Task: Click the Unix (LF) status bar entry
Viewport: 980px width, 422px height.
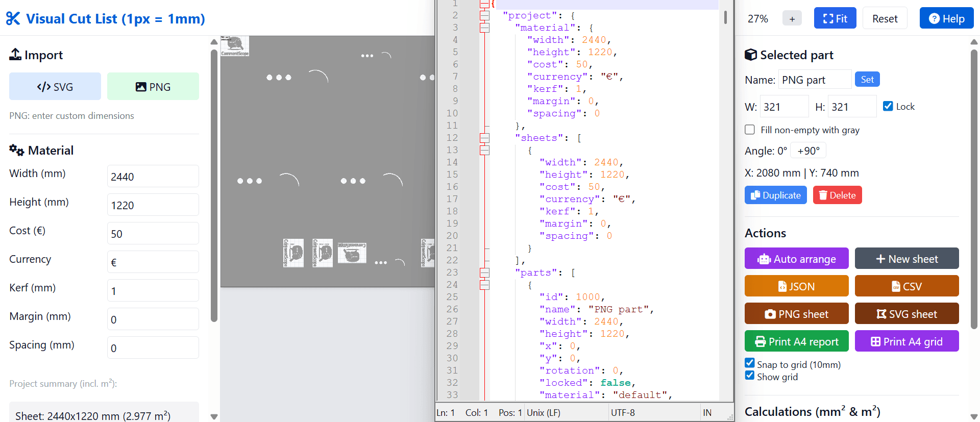Action: tap(543, 412)
